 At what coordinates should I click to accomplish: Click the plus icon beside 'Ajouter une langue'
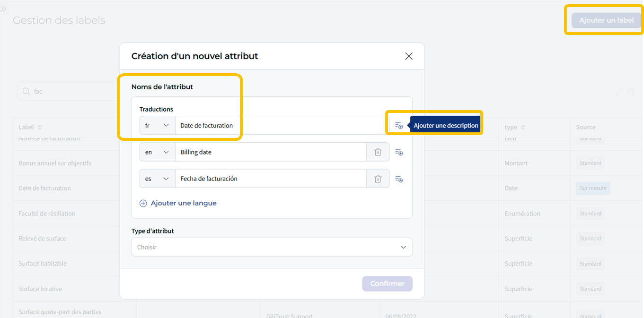143,203
